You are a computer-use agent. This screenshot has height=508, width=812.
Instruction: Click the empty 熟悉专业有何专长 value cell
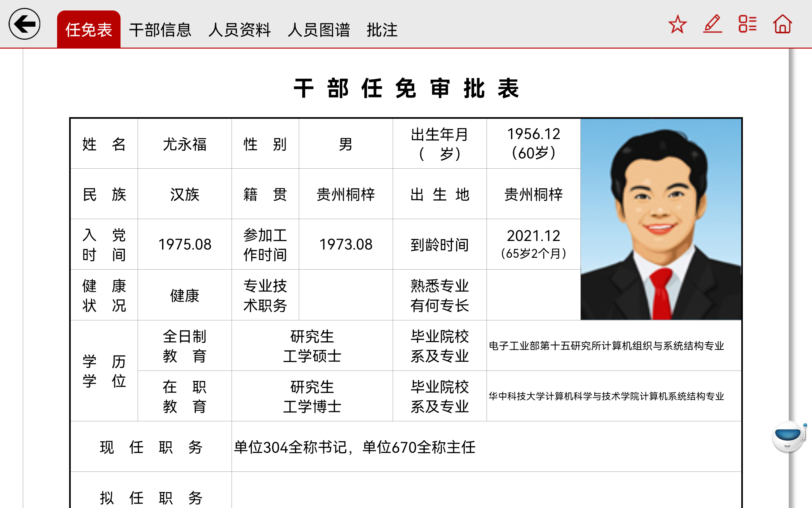tap(534, 295)
